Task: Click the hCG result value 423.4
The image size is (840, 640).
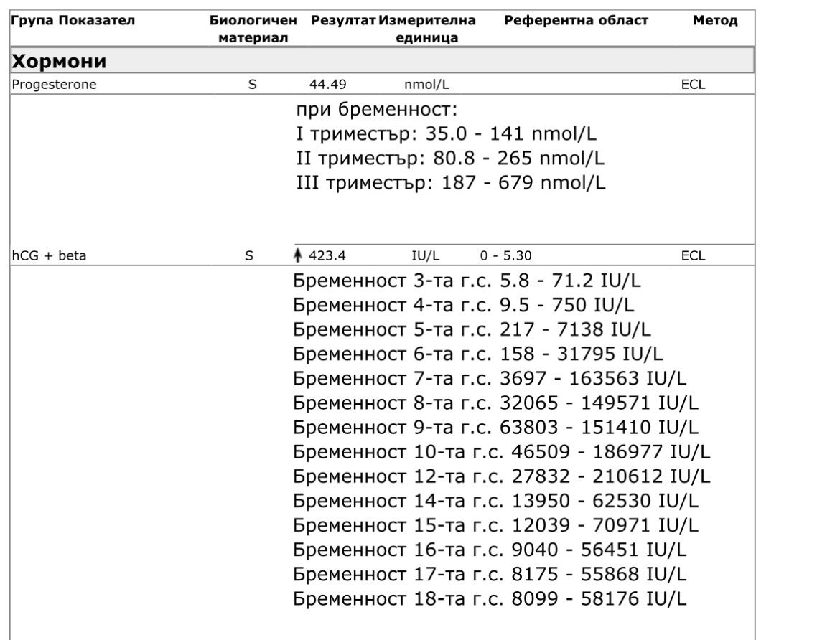Action: click(x=327, y=255)
